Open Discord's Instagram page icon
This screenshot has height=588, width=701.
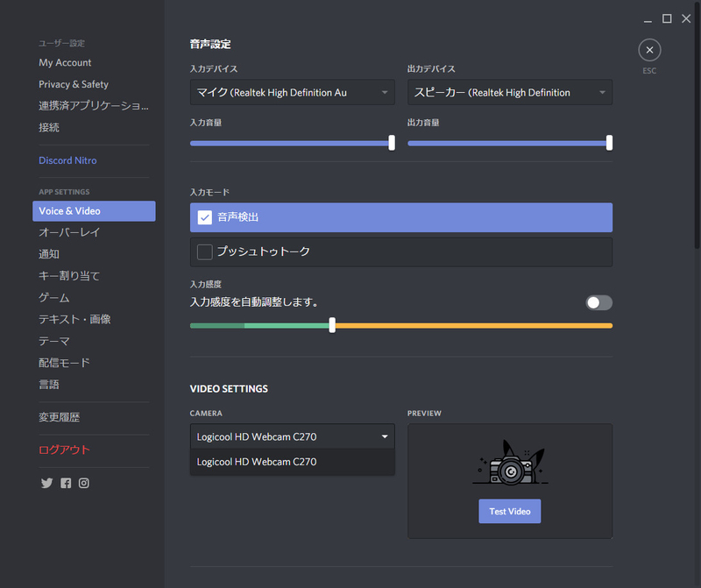(x=84, y=483)
